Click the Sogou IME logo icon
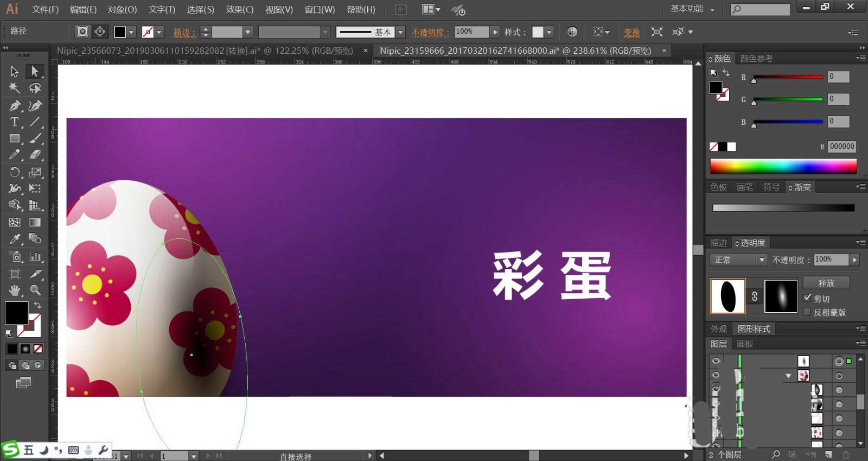The image size is (868, 461). [10, 450]
